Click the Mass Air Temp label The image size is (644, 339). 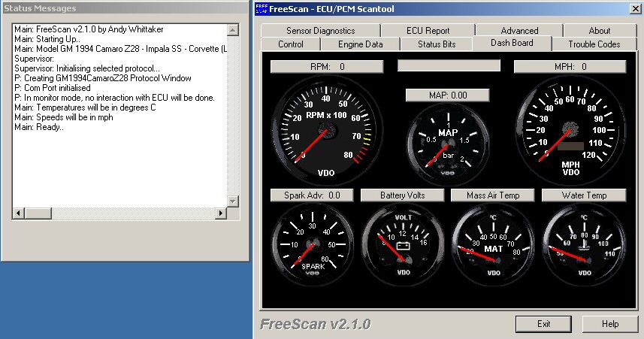493,195
